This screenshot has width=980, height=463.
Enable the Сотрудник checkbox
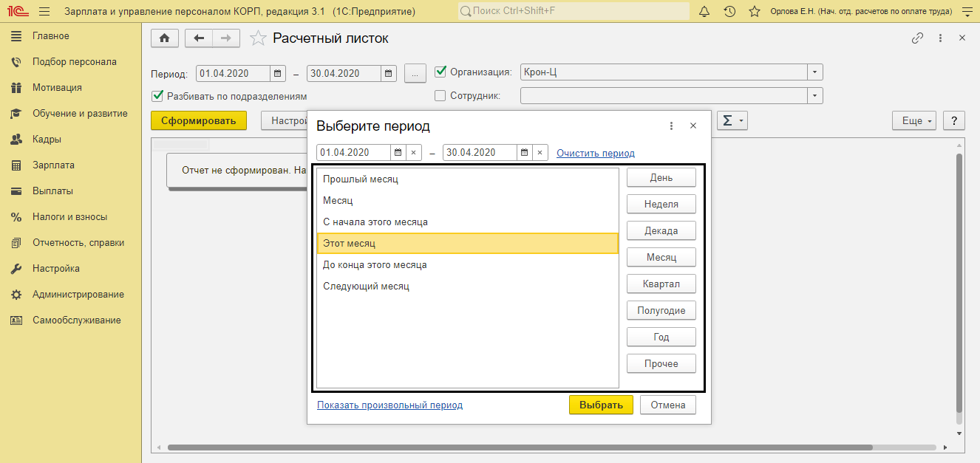tap(440, 95)
